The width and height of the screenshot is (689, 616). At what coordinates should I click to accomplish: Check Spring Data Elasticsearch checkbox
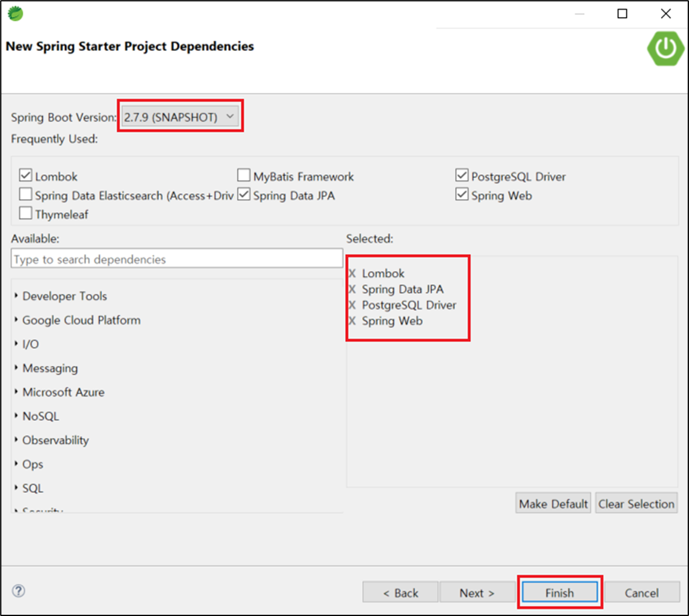click(25, 194)
